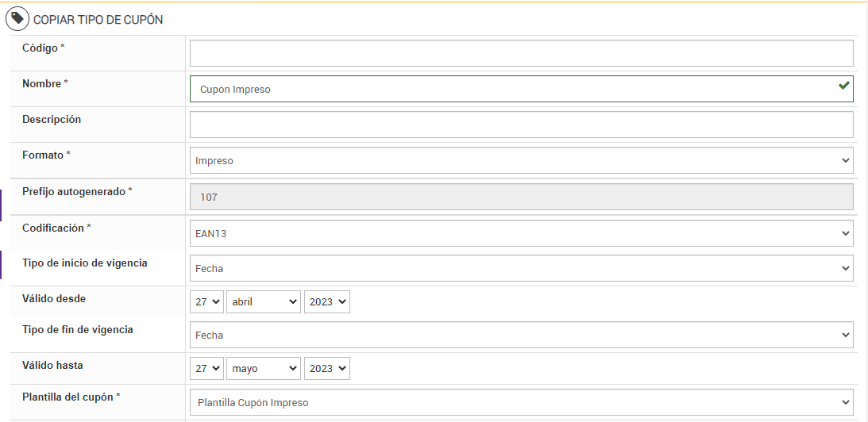The height and width of the screenshot is (422, 868).
Task: Expand the Codificación dropdown showing EAN13
Action: coord(521,233)
